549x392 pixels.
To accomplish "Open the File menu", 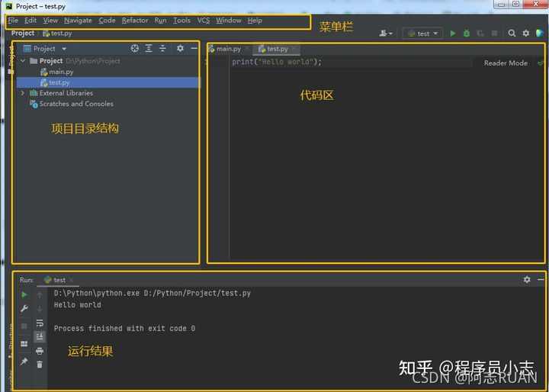I will 13,21.
